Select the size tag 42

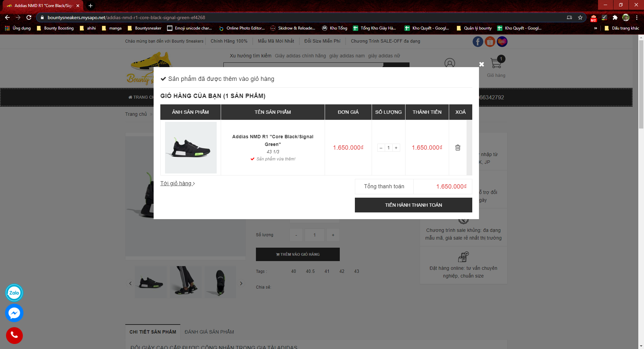pyautogui.click(x=342, y=271)
